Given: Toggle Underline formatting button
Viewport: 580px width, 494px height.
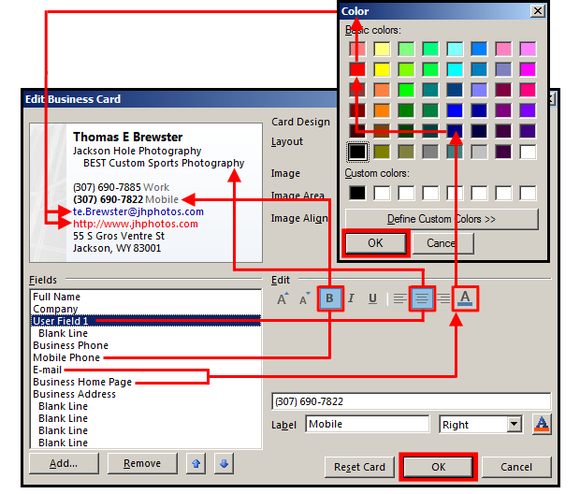Looking at the screenshot, I should 373,298.
